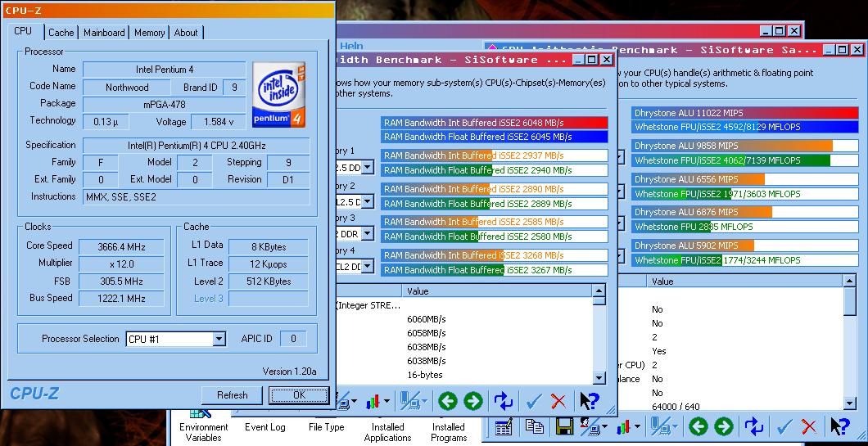Screen dimensions: 868x446
Task: Click green forward arrow in Memory Bandwidth window
Action: [473, 400]
